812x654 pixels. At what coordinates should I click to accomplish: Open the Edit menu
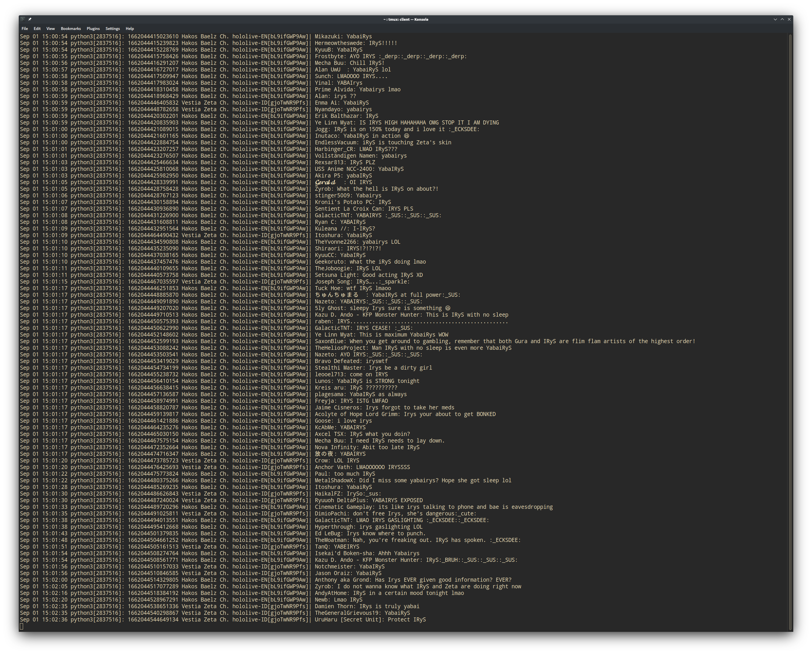37,29
